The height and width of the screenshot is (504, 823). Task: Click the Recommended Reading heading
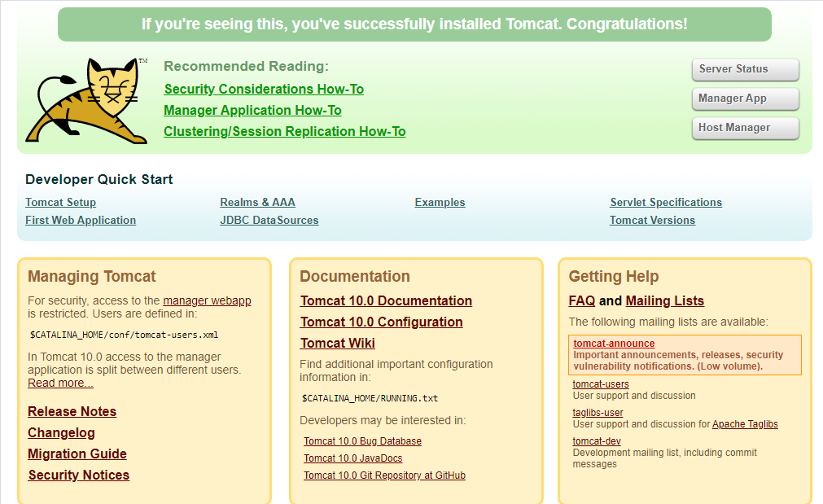click(x=246, y=66)
